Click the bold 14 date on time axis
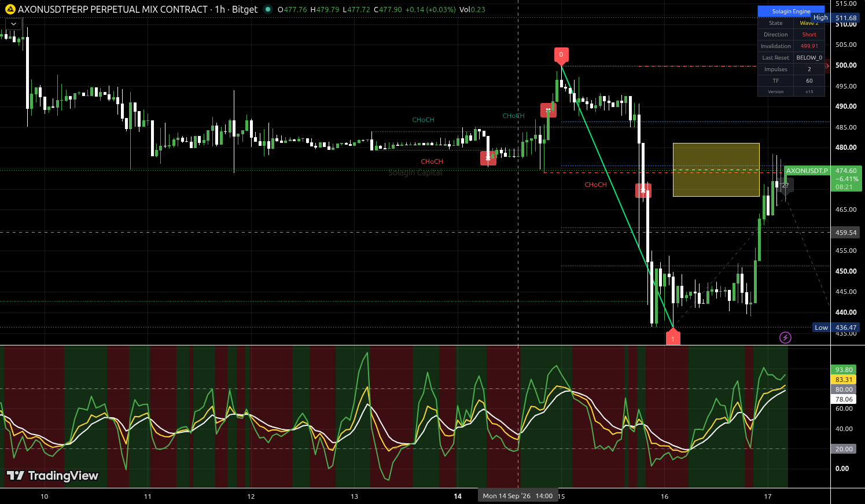The image size is (865, 504). click(458, 496)
